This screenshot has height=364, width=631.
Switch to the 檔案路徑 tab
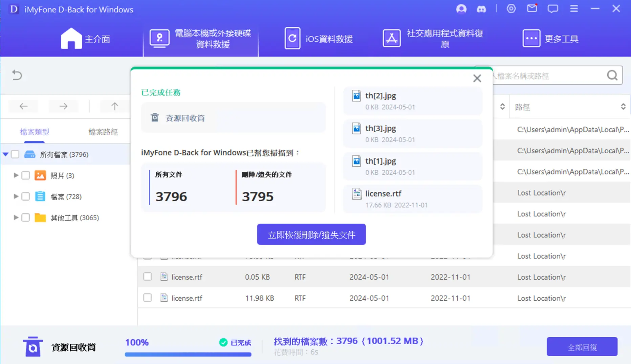pos(103,132)
